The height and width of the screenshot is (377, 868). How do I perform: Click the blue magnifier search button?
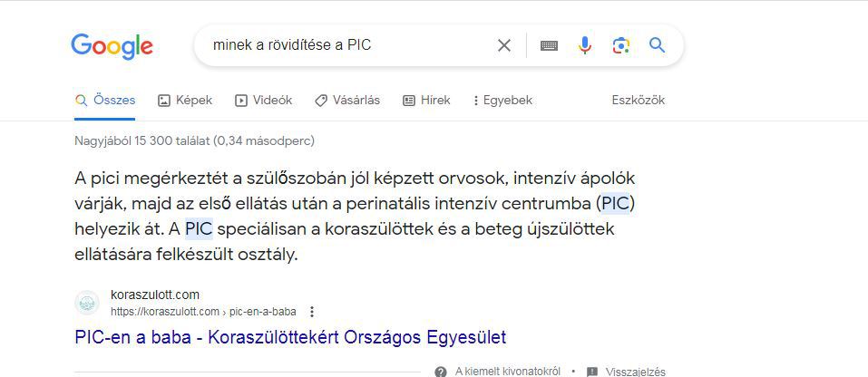[x=658, y=45]
